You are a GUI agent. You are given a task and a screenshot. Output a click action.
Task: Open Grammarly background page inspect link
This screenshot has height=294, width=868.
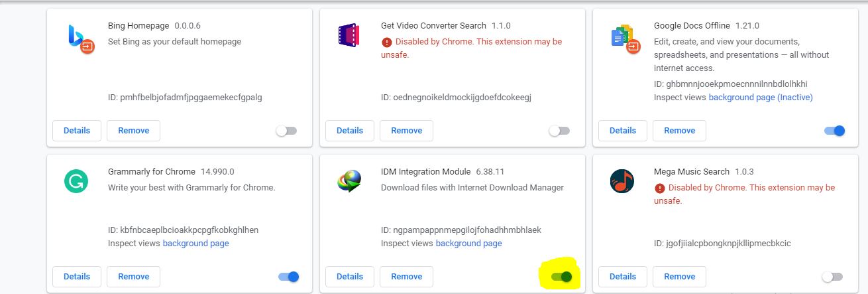click(195, 244)
